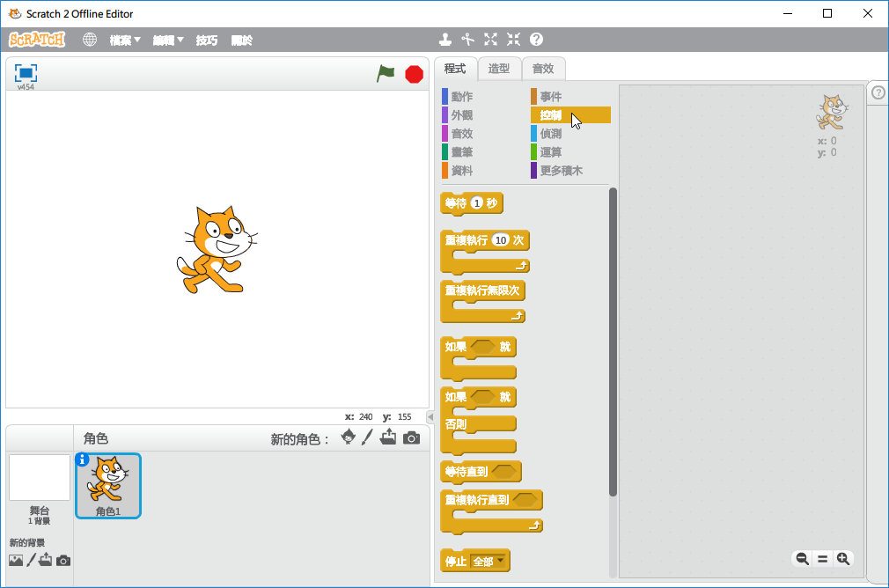Image resolution: width=889 pixels, height=588 pixels.
Task: Click the cat sprite on the stage
Action: [217, 249]
